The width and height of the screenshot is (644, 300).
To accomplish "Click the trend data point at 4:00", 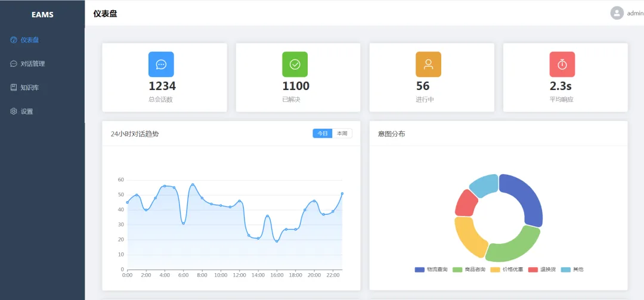I will 165,185.
